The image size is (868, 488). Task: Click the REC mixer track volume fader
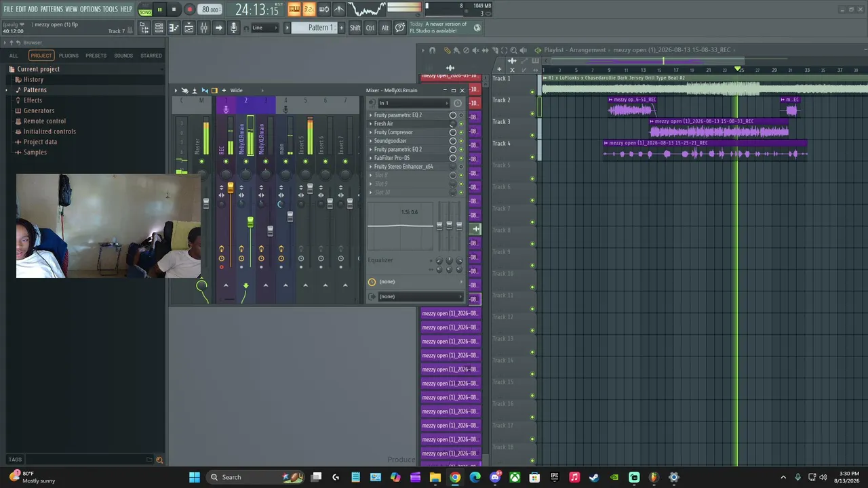click(231, 188)
